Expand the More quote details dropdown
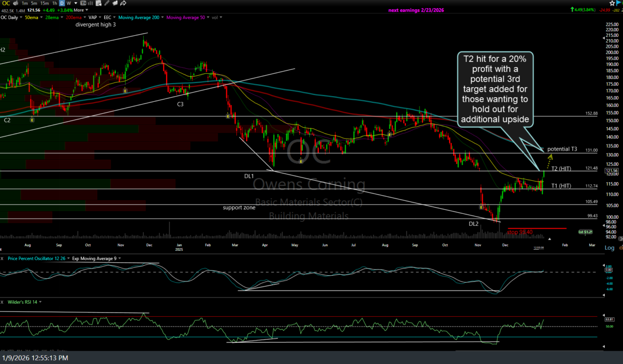623x364 pixels. (x=79, y=10)
